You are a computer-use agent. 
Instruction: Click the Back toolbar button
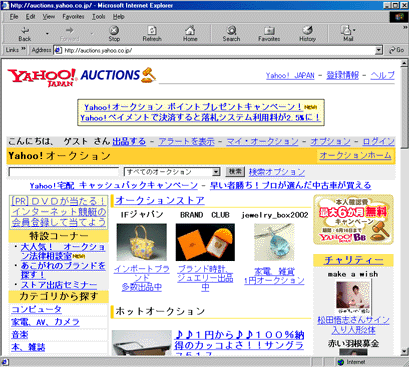(x=25, y=34)
